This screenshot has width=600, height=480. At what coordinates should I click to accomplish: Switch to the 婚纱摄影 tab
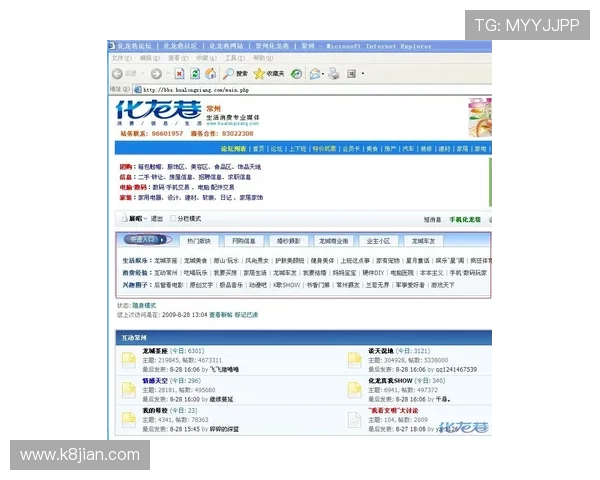(289, 241)
